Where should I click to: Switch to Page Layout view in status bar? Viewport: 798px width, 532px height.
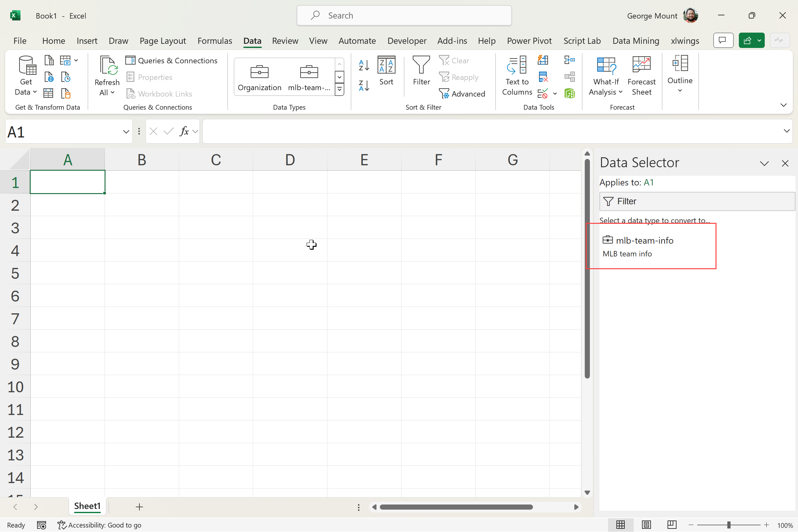coord(646,525)
